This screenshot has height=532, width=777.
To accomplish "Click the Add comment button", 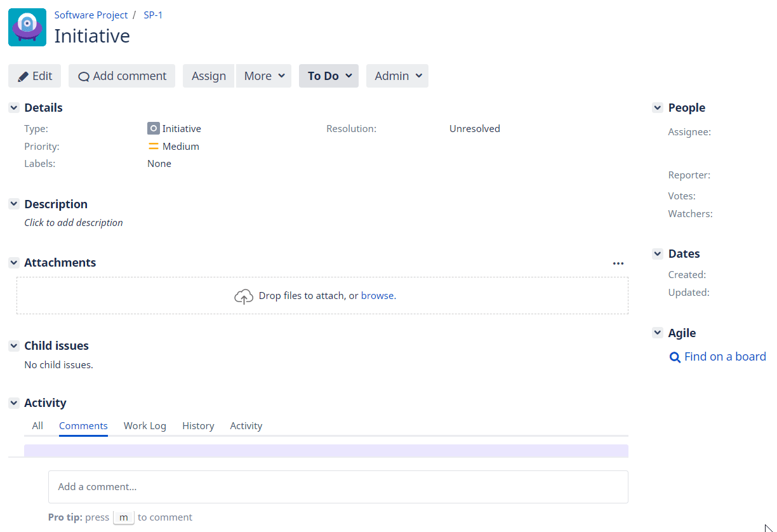I will pos(122,76).
